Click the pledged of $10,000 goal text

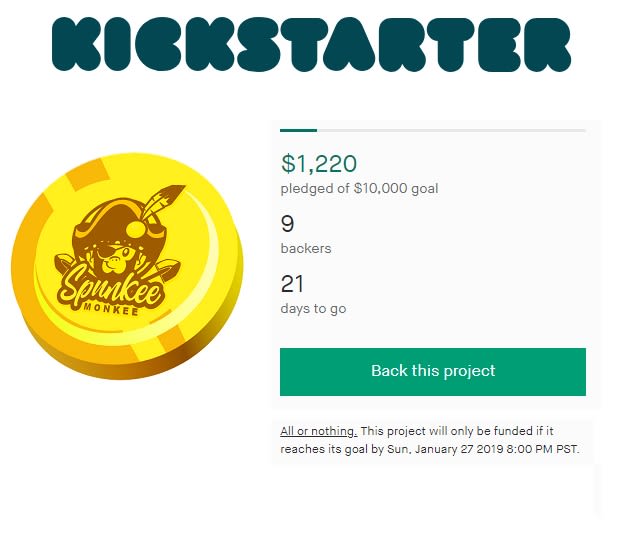click(360, 188)
